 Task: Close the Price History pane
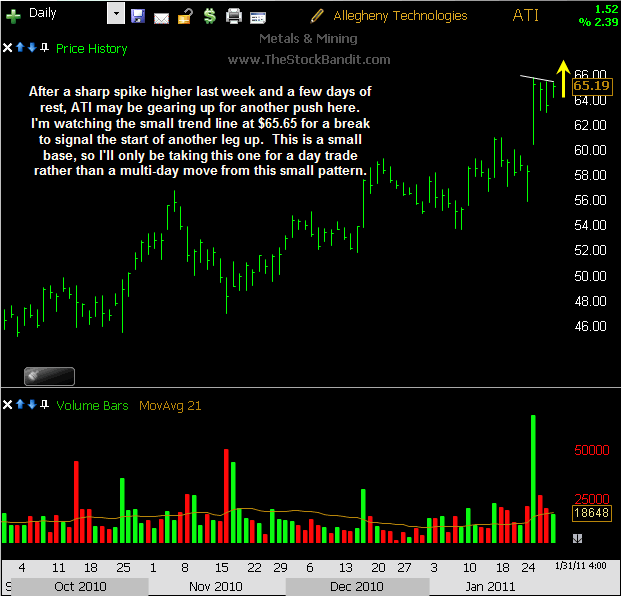coord(9,48)
